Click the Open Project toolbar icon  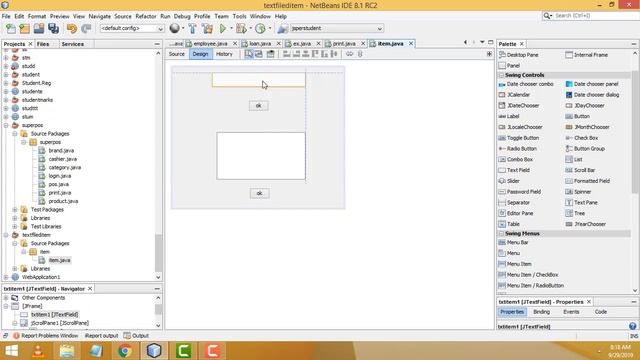coord(39,28)
